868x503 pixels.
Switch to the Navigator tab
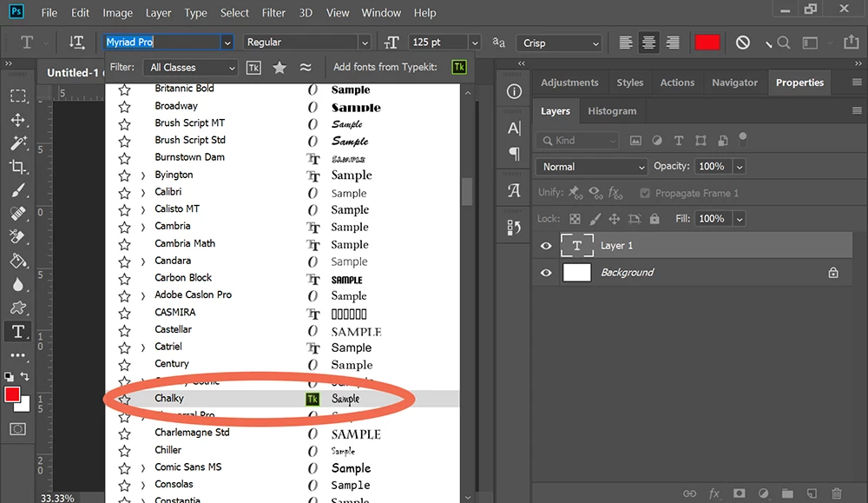(734, 83)
